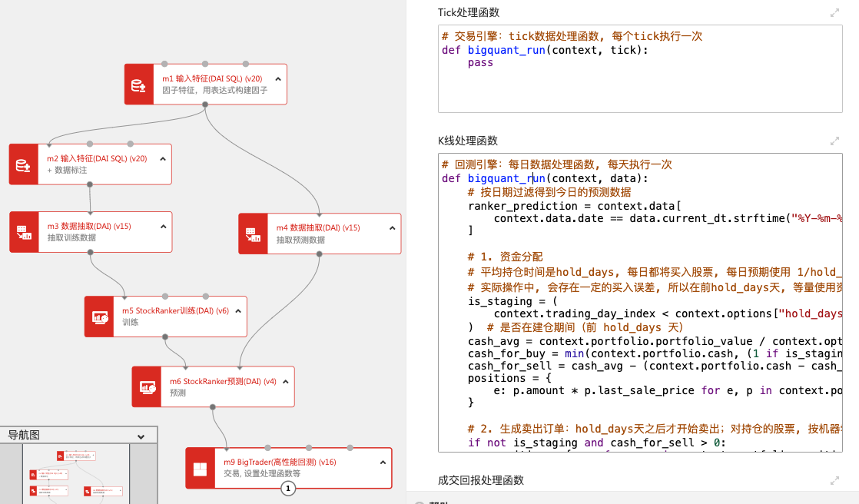The image size is (859, 504).
Task: Click the m2 输入特征 database icon
Action: tap(24, 164)
